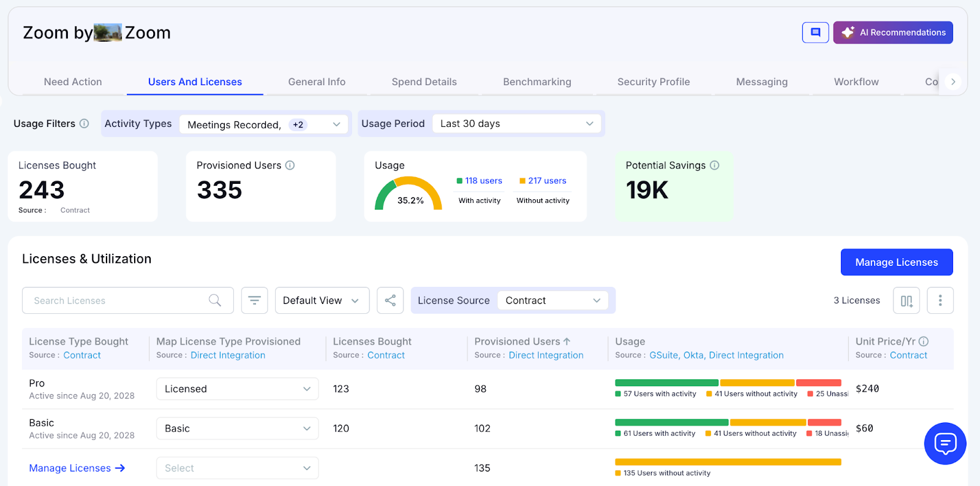Open the floating chat support button
Viewport: 980px width, 486px height.
(x=945, y=444)
